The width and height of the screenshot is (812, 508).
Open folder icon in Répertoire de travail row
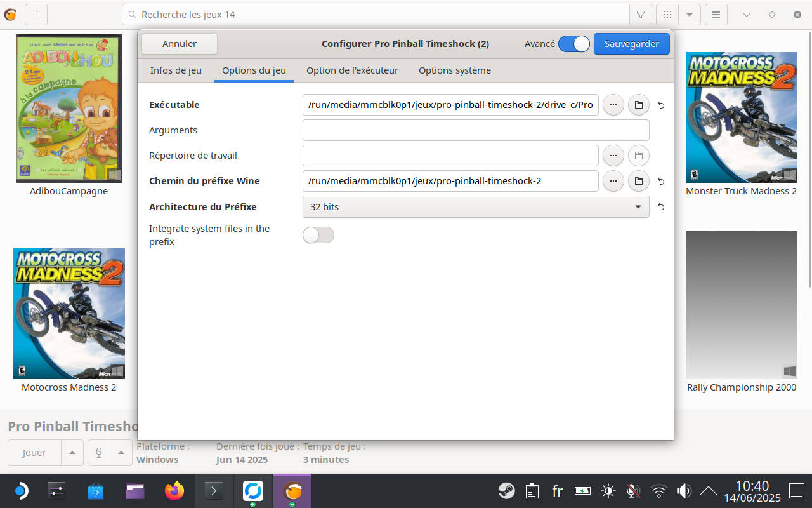[639, 156]
